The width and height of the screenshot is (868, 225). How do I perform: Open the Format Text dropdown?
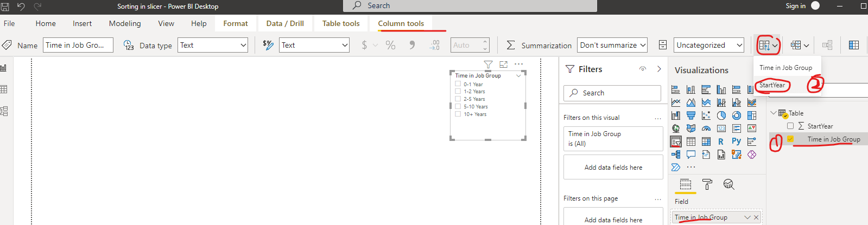[314, 45]
